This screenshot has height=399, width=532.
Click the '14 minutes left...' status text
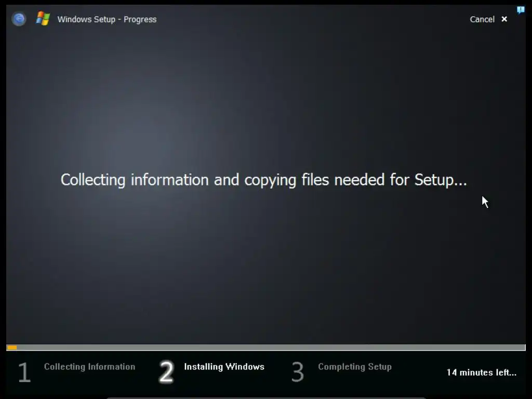[482, 373]
